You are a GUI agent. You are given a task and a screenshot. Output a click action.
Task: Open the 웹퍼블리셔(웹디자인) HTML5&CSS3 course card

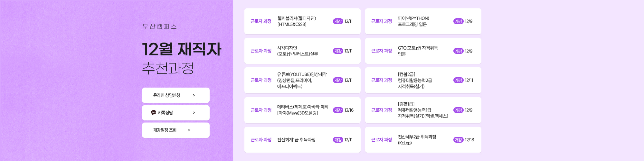[x=302, y=21]
